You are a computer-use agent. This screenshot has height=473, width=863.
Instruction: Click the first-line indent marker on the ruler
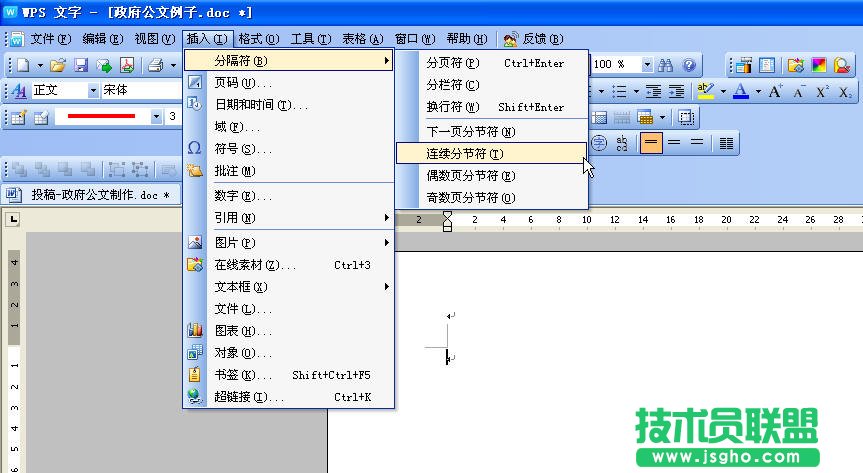pyautogui.click(x=447, y=215)
